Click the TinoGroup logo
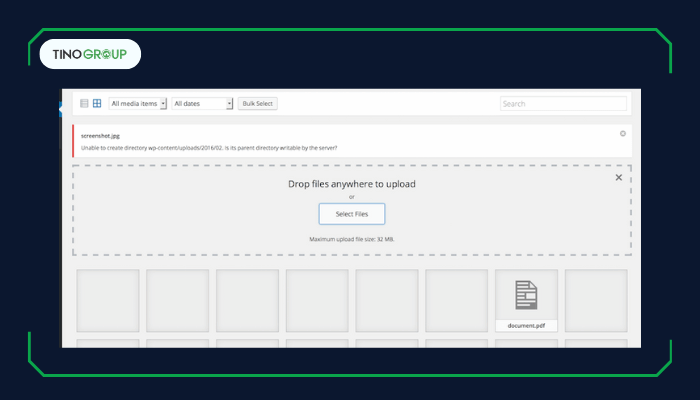Image resolution: width=700 pixels, height=400 pixels. tap(90, 54)
